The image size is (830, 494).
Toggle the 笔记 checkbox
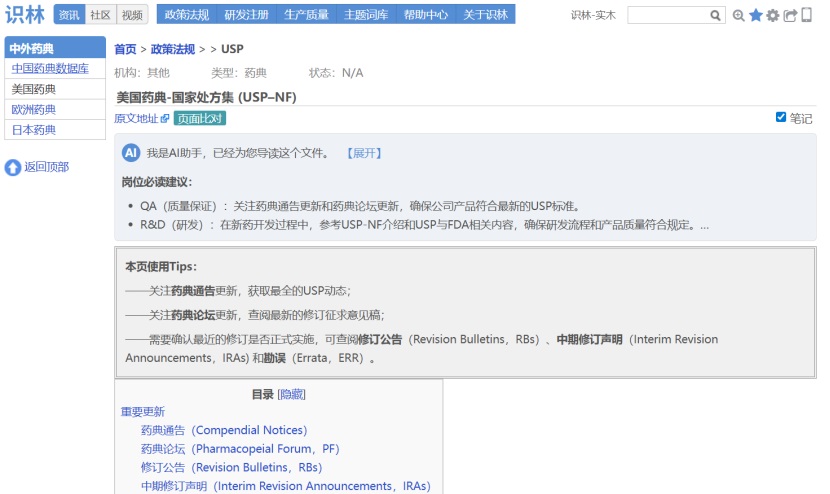point(781,117)
